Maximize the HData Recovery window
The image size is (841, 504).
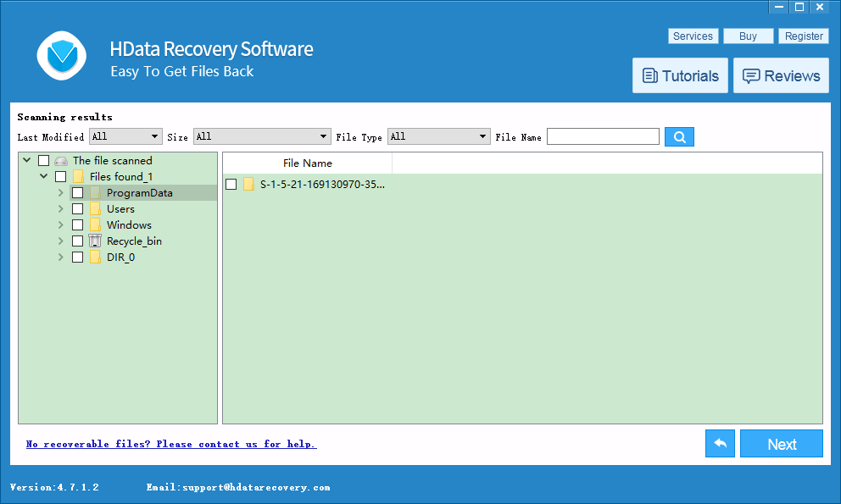coord(799,7)
